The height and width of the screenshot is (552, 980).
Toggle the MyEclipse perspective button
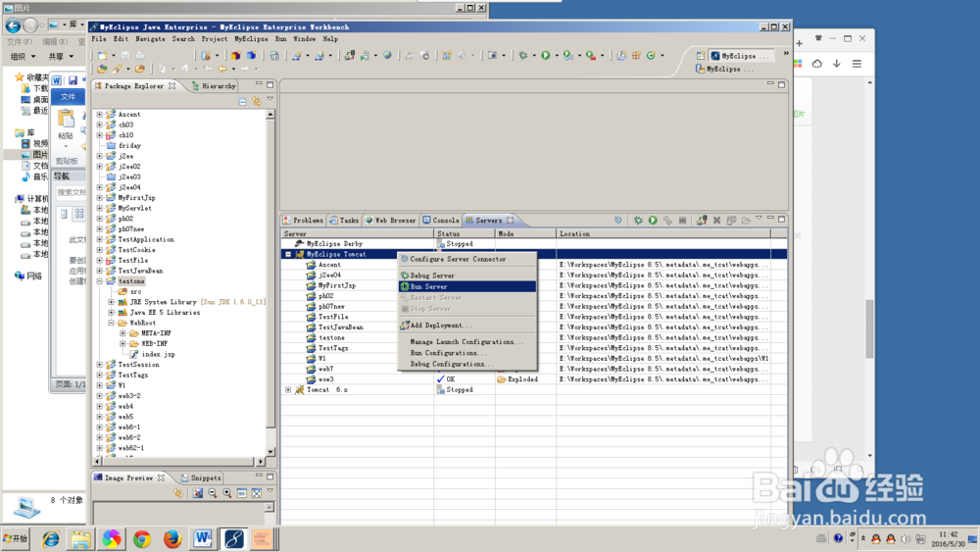pos(740,56)
